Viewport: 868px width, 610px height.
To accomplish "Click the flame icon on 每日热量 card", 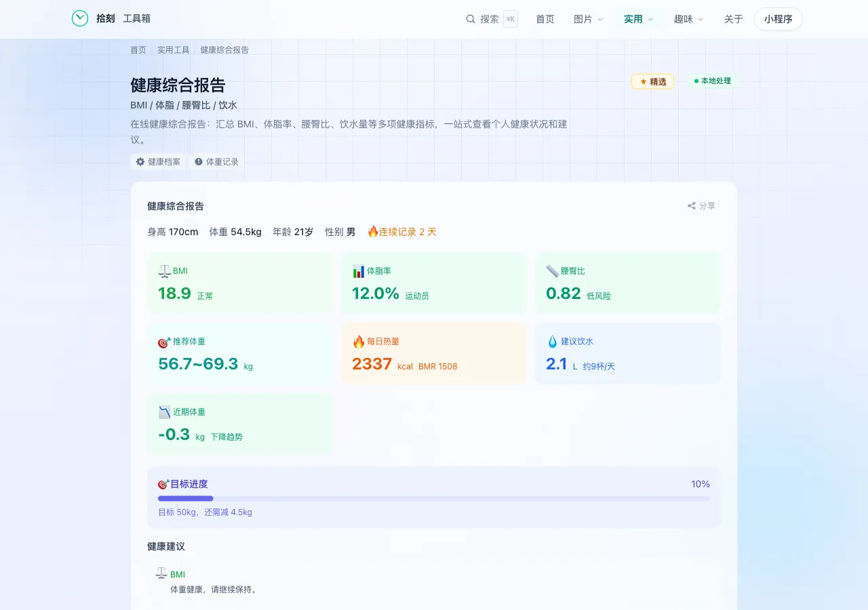I will click(x=359, y=342).
